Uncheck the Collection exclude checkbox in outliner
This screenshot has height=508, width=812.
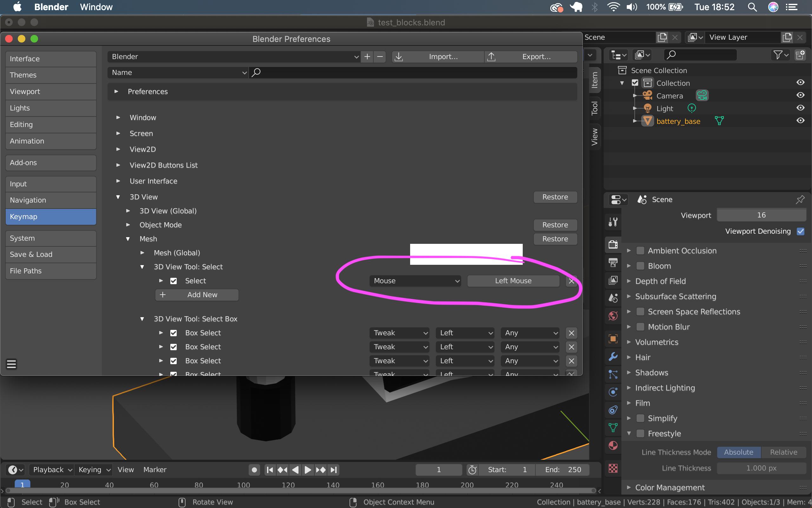point(635,83)
